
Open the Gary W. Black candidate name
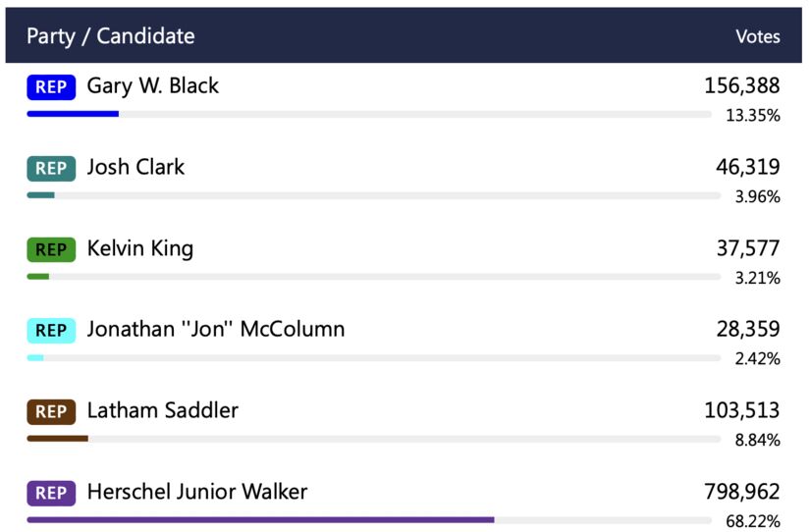(153, 86)
